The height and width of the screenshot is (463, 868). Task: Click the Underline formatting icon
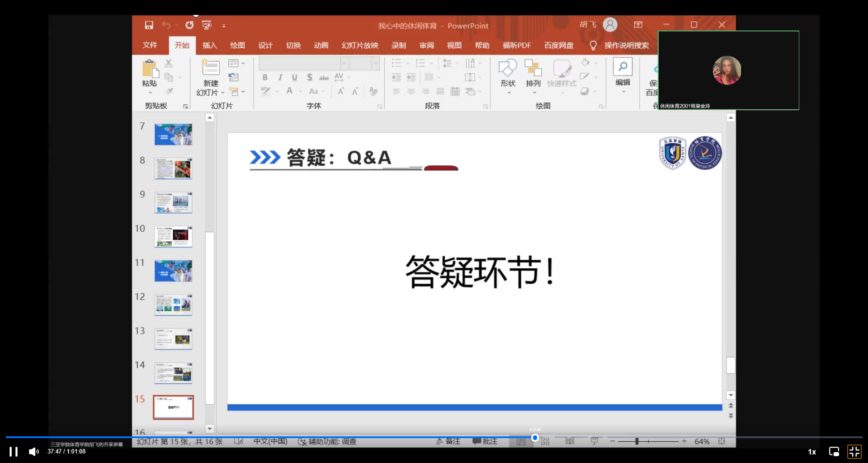(x=294, y=77)
